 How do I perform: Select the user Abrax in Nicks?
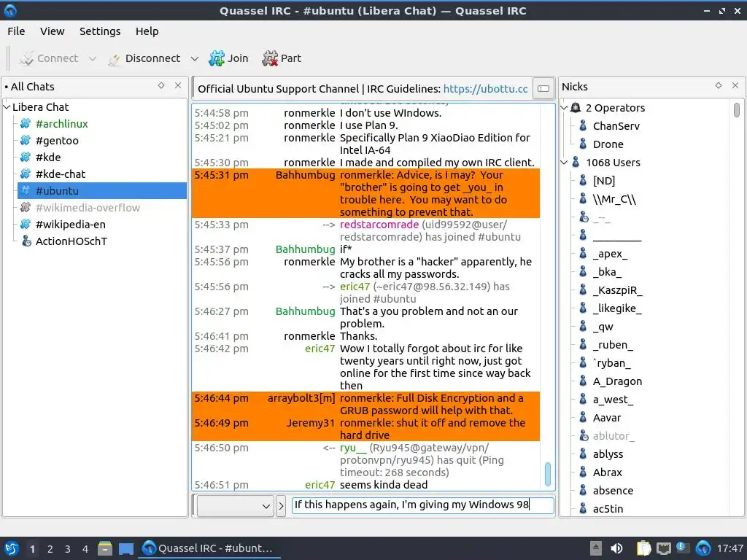(608, 472)
